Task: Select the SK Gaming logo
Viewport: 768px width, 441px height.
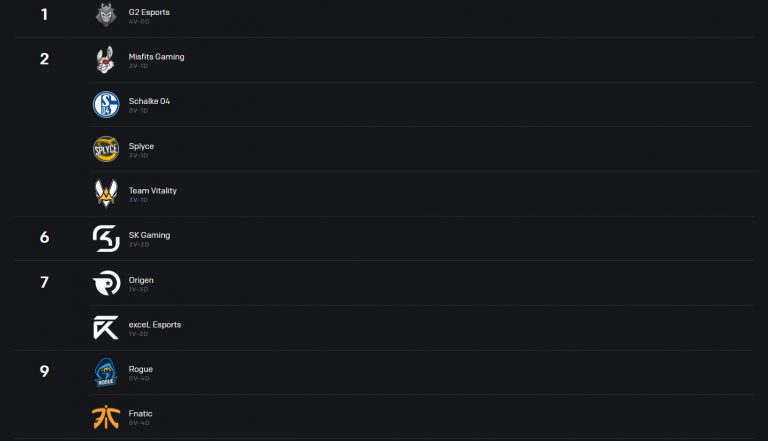Action: pyautogui.click(x=106, y=238)
